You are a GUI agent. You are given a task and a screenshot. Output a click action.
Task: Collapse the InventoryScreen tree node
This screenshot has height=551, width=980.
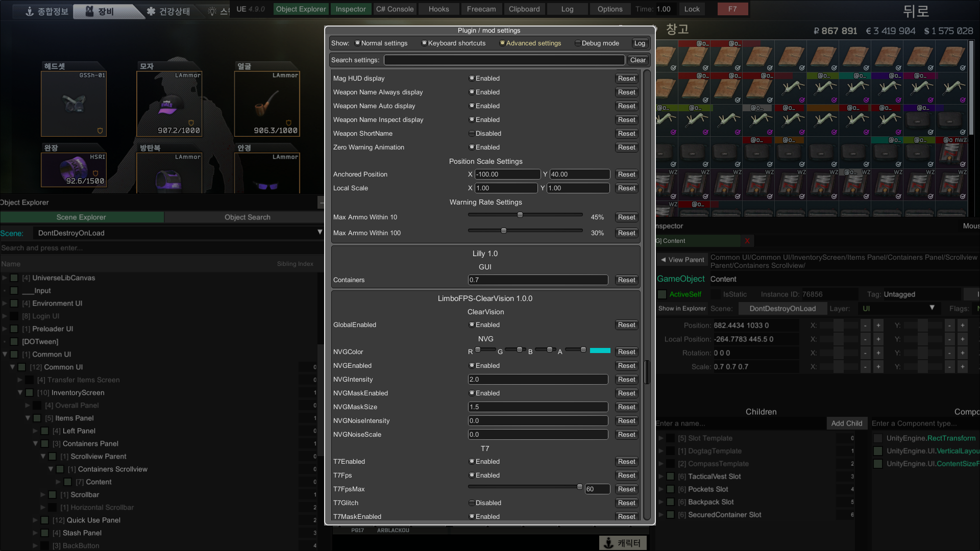click(20, 392)
